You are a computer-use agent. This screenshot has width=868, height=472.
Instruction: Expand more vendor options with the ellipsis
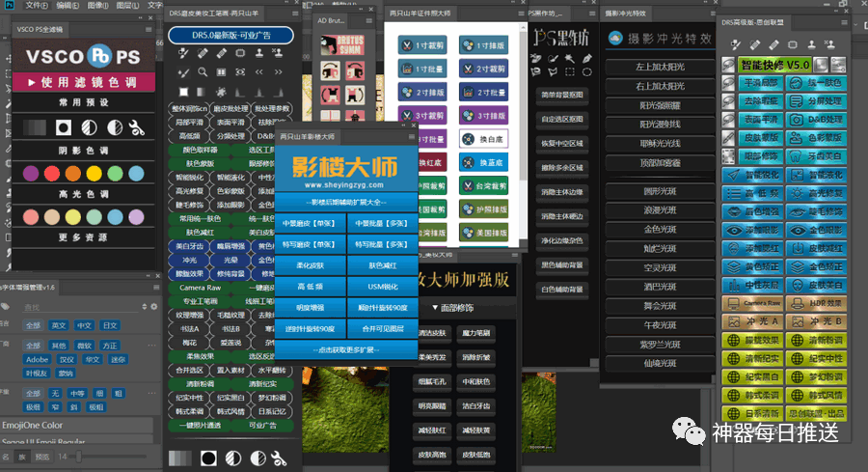[x=151, y=346]
